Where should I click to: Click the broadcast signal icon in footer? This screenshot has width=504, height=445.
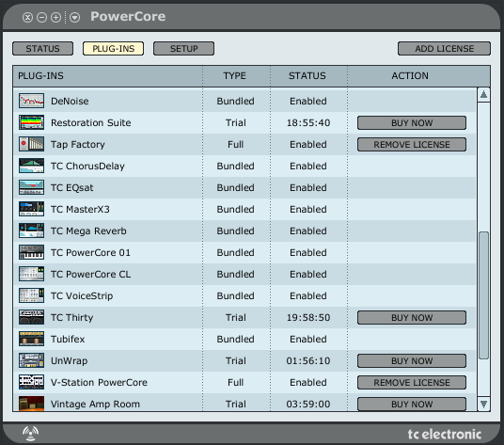(x=30, y=434)
